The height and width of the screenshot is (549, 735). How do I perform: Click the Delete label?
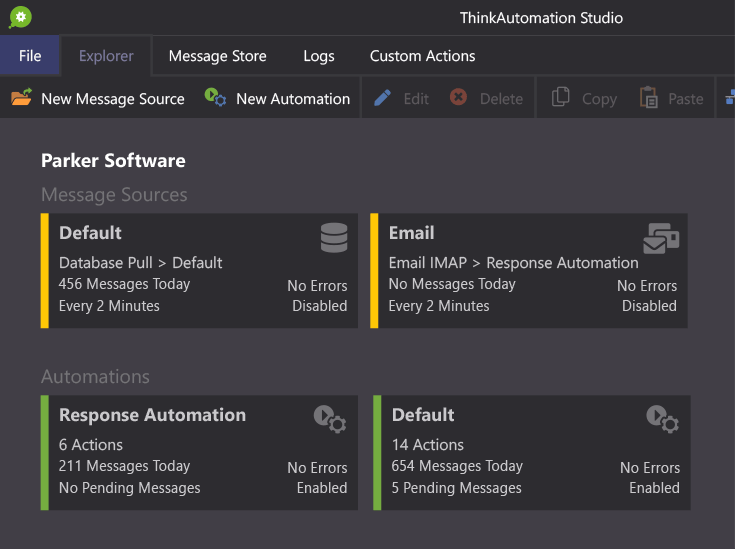coord(501,99)
